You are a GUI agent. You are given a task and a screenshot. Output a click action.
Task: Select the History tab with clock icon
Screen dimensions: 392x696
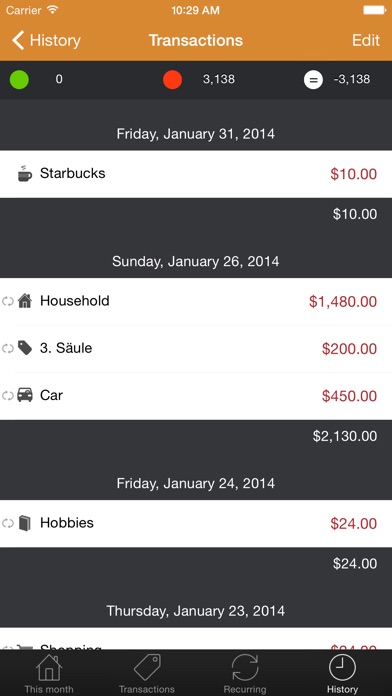(x=342, y=674)
